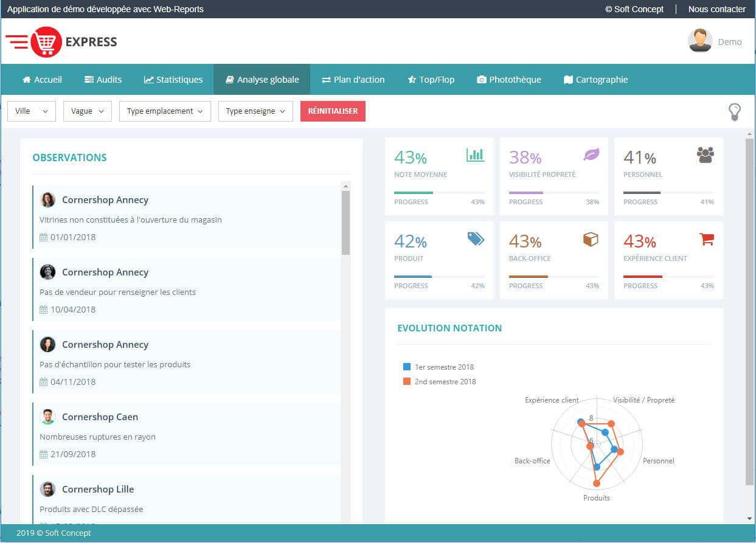Toggle '1er semestre 2018' legend series
The image size is (756, 543).
tap(438, 367)
